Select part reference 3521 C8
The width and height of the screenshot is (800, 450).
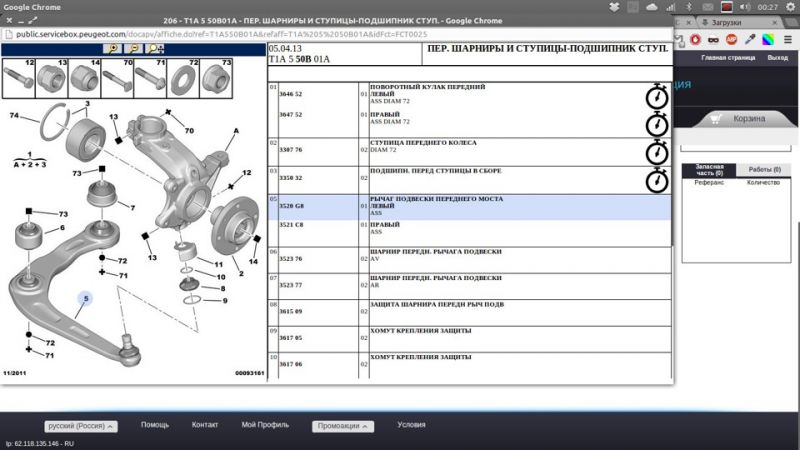[x=291, y=225]
